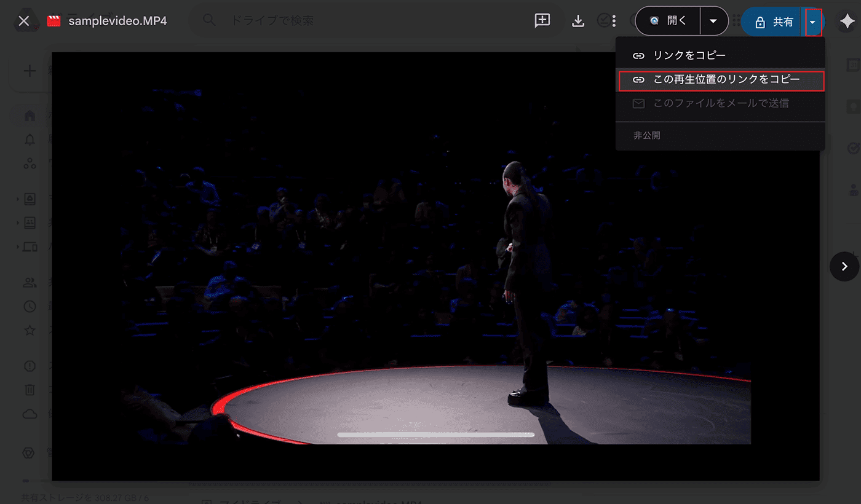Expand the arrow beside the 開く button

pos(713,21)
